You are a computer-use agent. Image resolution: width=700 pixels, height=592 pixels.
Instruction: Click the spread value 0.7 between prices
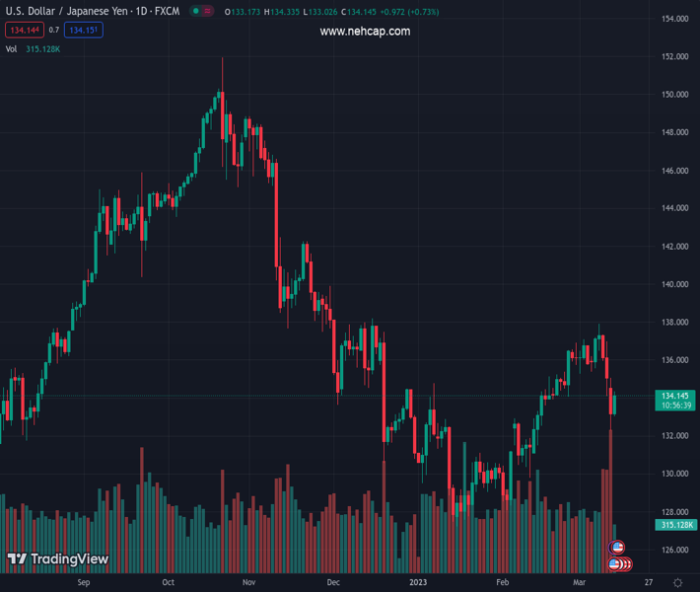(x=53, y=30)
